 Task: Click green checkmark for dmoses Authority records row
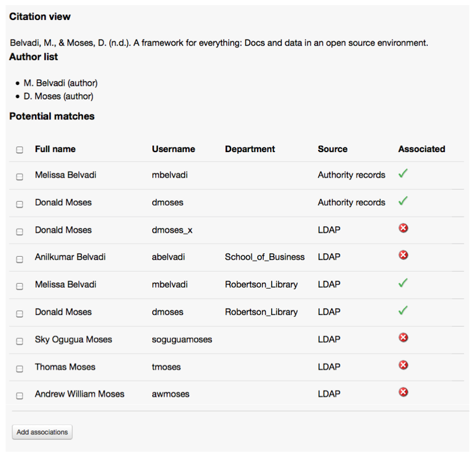point(403,201)
